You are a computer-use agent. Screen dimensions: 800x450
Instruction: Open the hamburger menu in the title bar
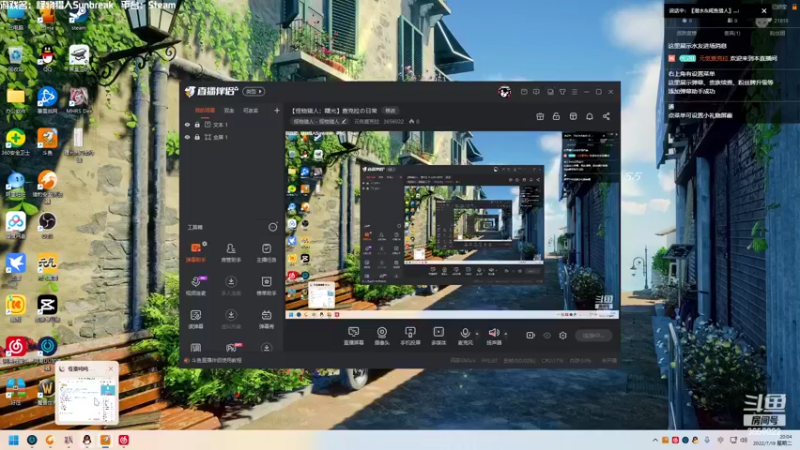(x=574, y=92)
